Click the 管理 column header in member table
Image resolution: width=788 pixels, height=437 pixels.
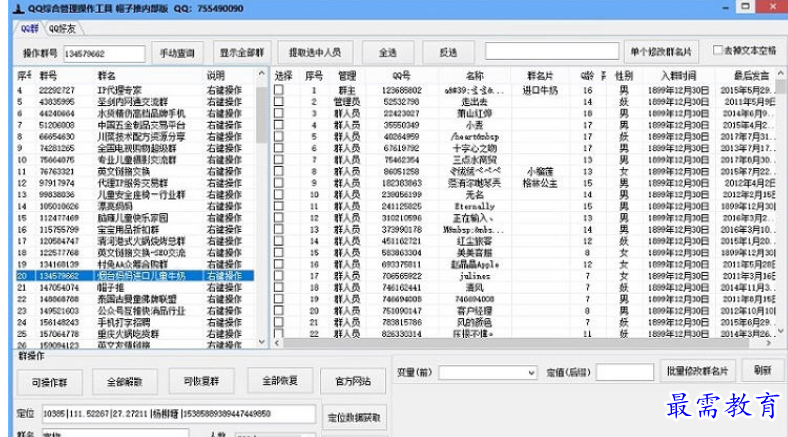pos(347,76)
